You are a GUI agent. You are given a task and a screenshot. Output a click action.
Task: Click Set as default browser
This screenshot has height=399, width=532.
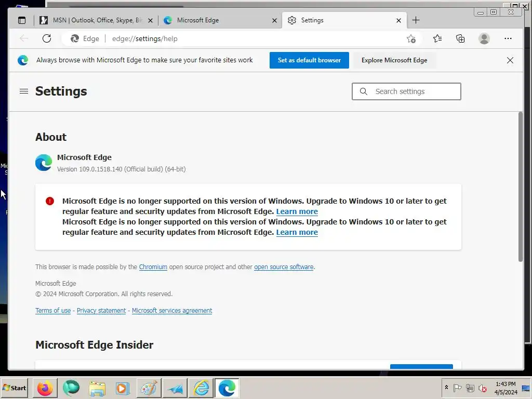pyautogui.click(x=309, y=60)
